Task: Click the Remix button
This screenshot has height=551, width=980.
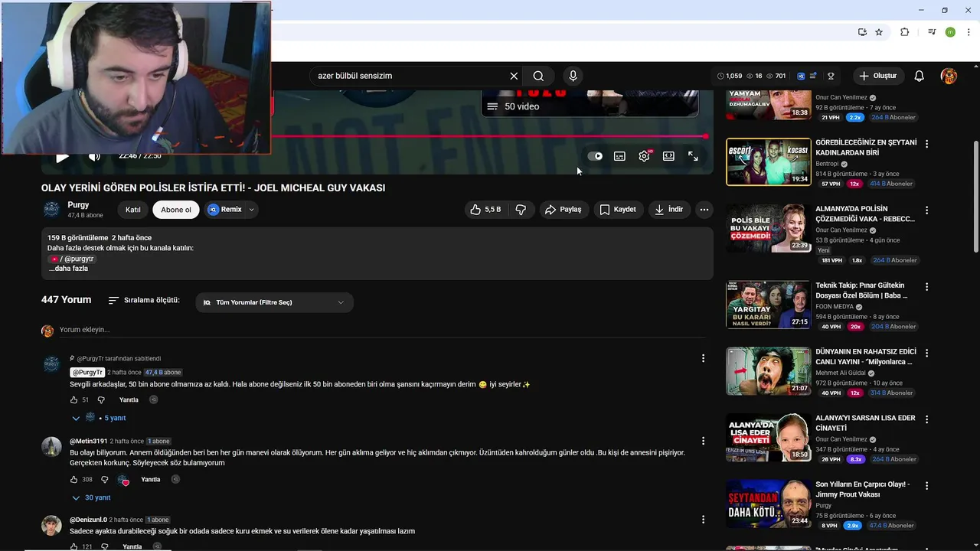Action: (225, 210)
